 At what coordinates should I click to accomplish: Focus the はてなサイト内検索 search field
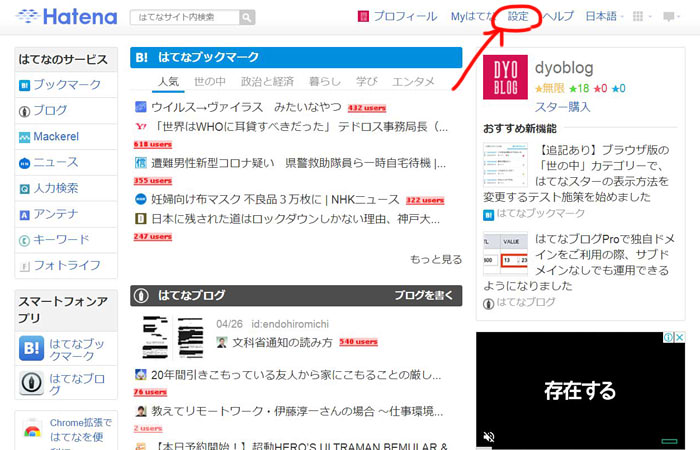point(185,17)
